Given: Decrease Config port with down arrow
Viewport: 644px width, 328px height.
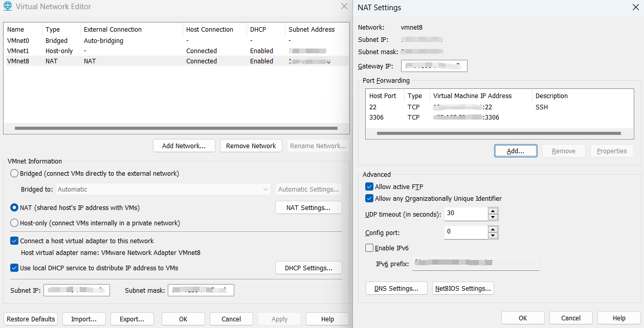Looking at the screenshot, I should 493,236.
